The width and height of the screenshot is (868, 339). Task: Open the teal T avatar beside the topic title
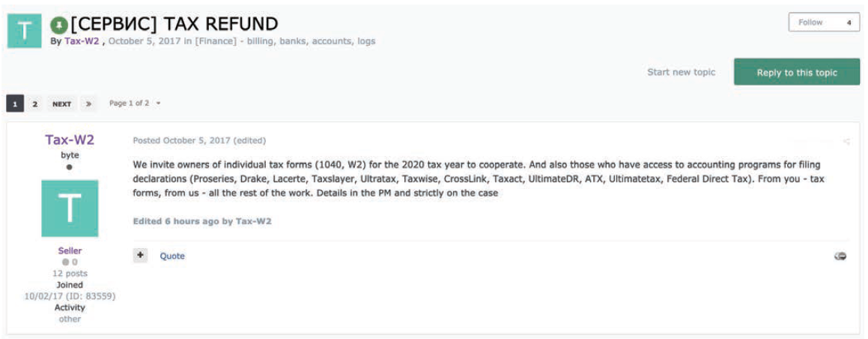pyautogui.click(x=24, y=31)
